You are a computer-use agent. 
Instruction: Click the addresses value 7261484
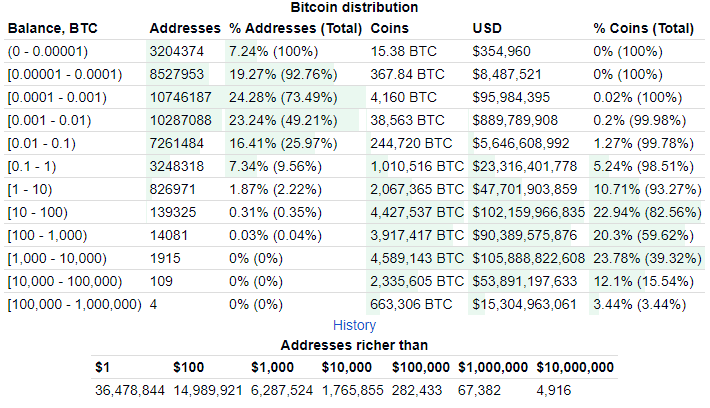click(x=177, y=144)
